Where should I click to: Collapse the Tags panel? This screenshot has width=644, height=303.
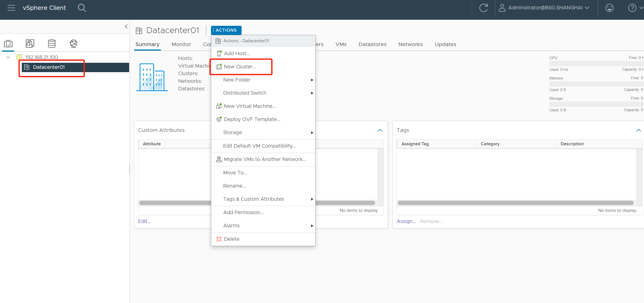click(x=639, y=130)
